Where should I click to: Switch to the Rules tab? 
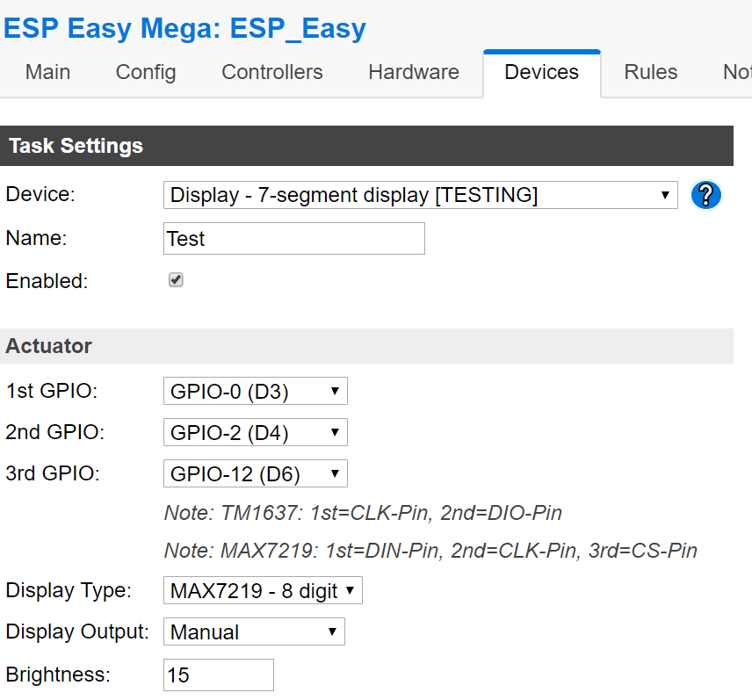(650, 72)
